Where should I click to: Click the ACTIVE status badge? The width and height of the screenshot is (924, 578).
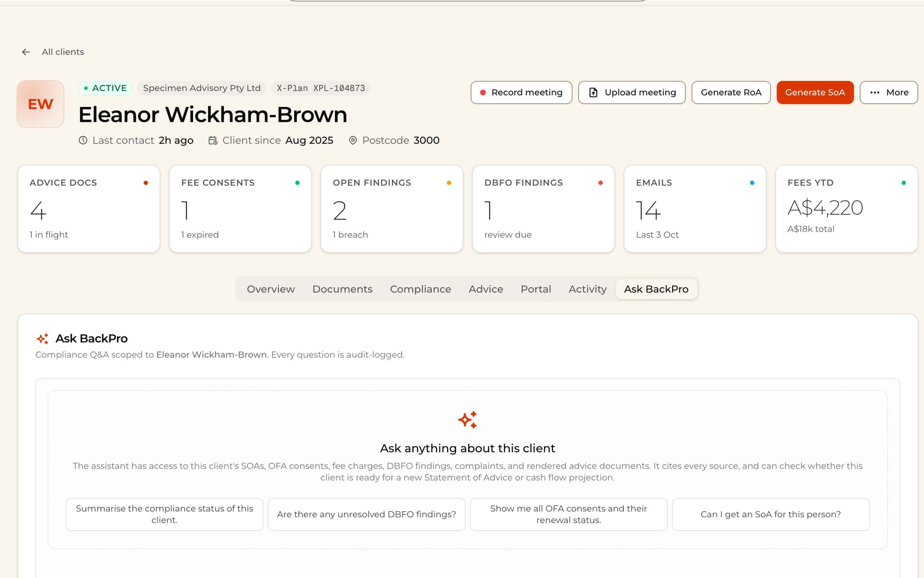tap(105, 88)
